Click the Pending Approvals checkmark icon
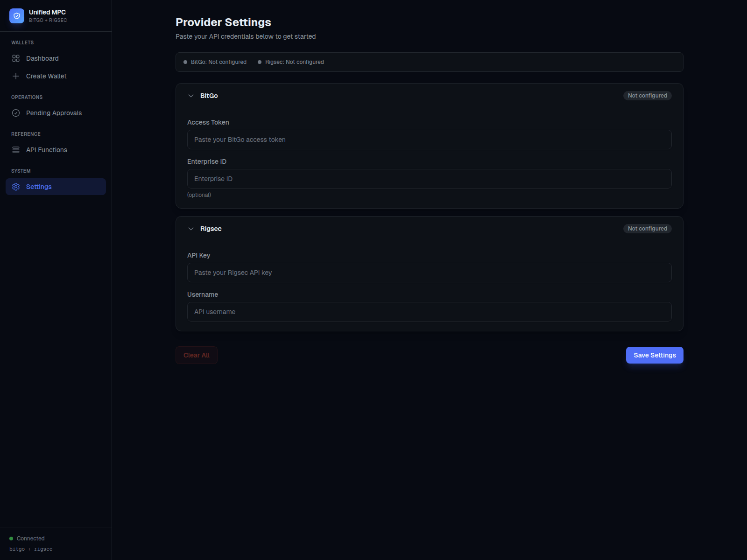Image resolution: width=747 pixels, height=560 pixels. (16, 113)
